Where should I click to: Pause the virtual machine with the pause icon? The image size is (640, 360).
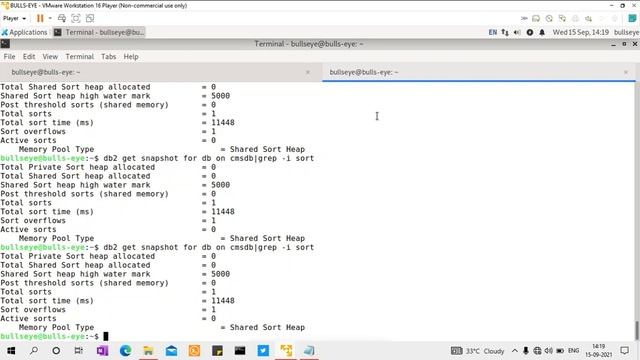tap(40, 18)
